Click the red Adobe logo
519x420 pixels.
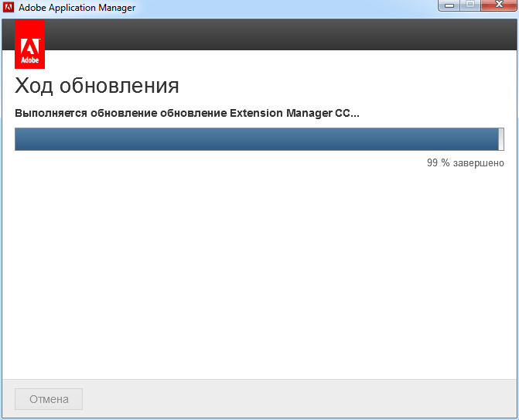click(x=30, y=44)
